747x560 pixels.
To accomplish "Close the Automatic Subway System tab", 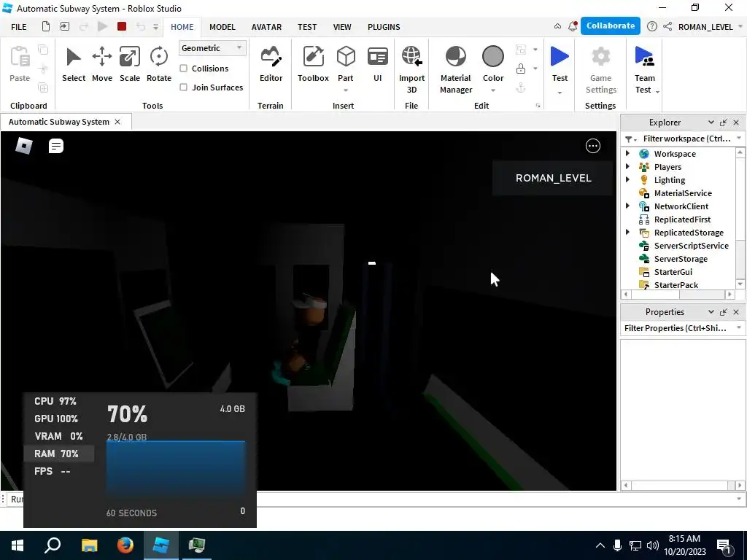I will pyautogui.click(x=117, y=122).
